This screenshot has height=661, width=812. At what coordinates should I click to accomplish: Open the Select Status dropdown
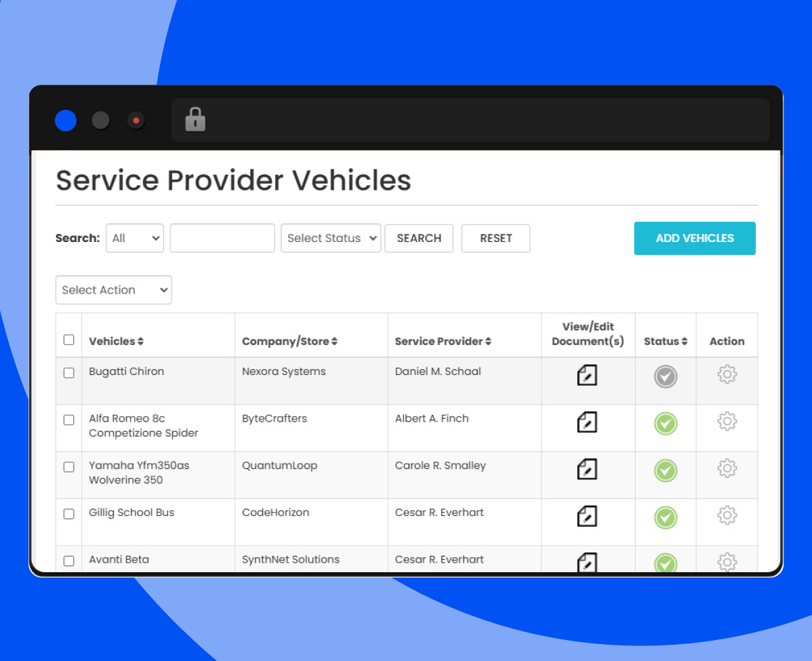[x=331, y=238]
